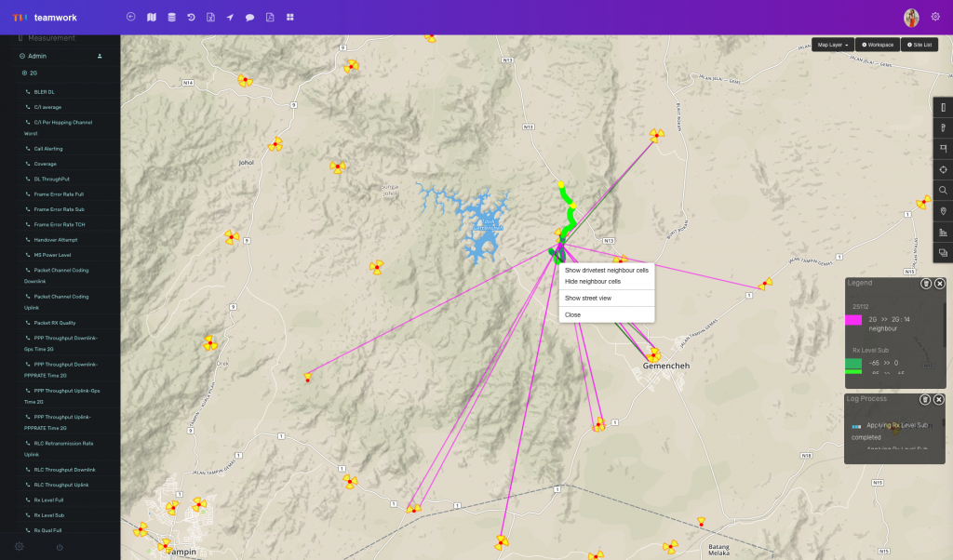Click the grid layout icon in toolbar
This screenshot has width=953, height=560.
pyautogui.click(x=289, y=17)
